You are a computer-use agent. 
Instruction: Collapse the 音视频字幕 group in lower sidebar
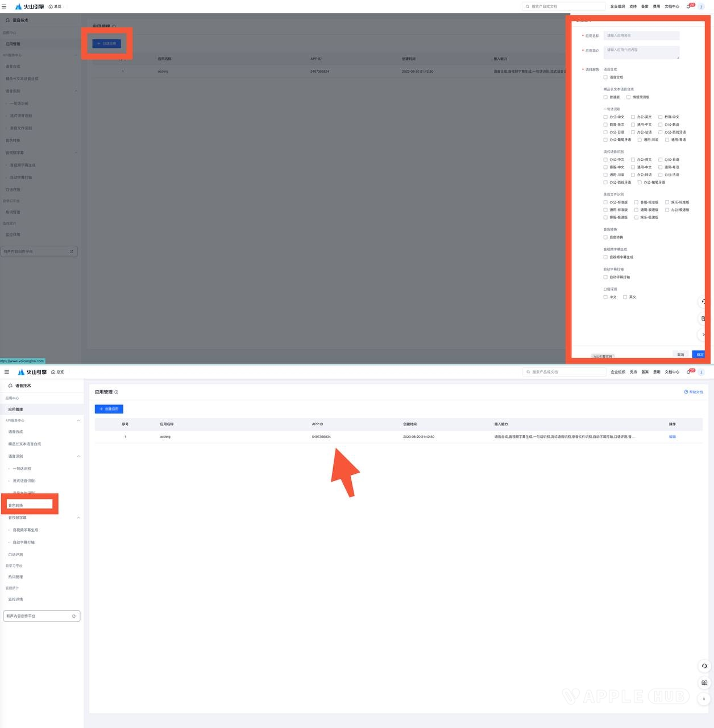(78, 518)
